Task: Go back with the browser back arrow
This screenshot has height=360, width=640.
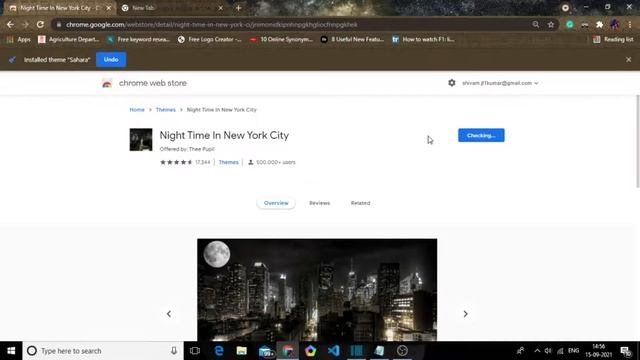Action: pos(10,24)
